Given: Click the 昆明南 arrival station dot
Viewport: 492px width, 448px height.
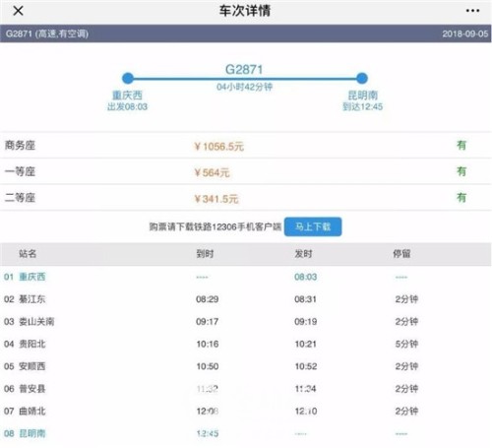Looking at the screenshot, I should (362, 78).
